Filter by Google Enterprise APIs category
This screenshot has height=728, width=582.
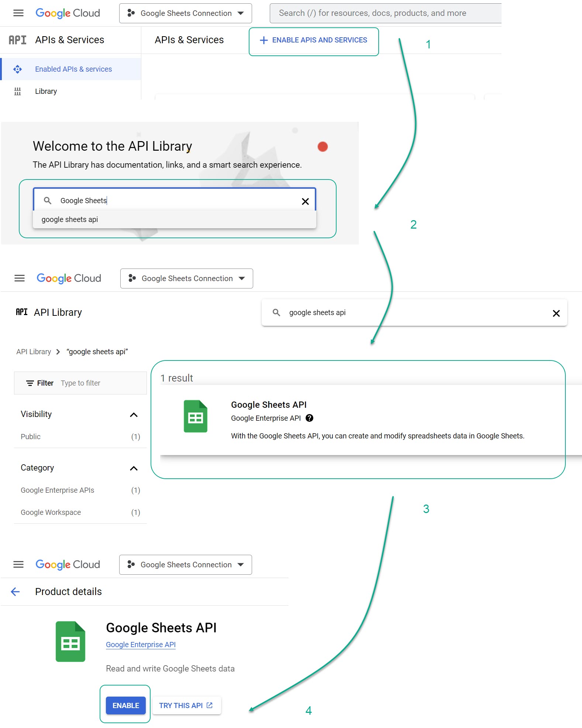pyautogui.click(x=80, y=490)
